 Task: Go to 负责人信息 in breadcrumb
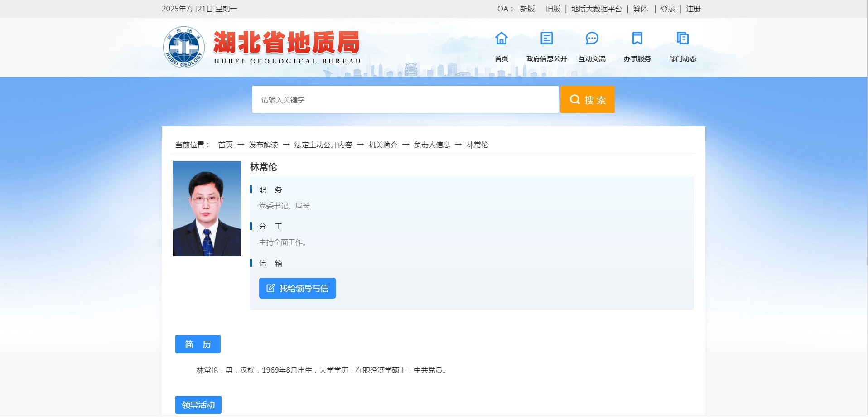coord(432,145)
